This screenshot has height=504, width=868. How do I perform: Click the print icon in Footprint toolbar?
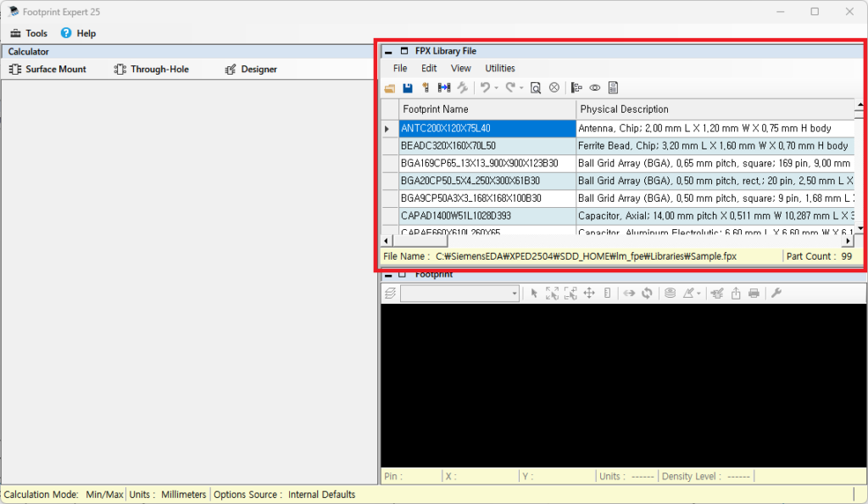click(754, 294)
